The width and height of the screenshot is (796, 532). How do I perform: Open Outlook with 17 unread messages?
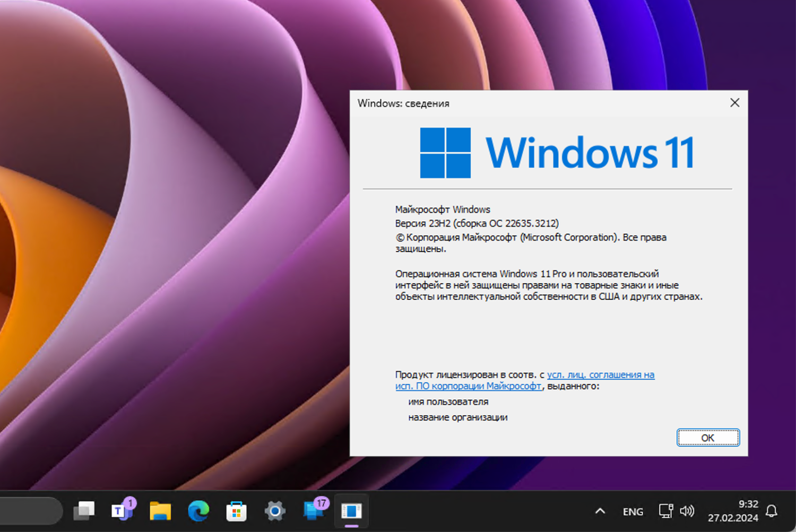(313, 511)
